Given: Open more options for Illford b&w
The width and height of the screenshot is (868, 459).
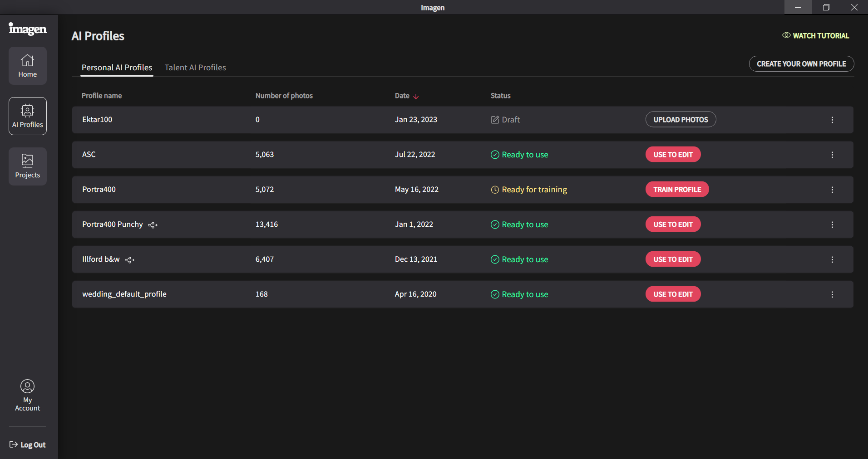Looking at the screenshot, I should point(832,259).
